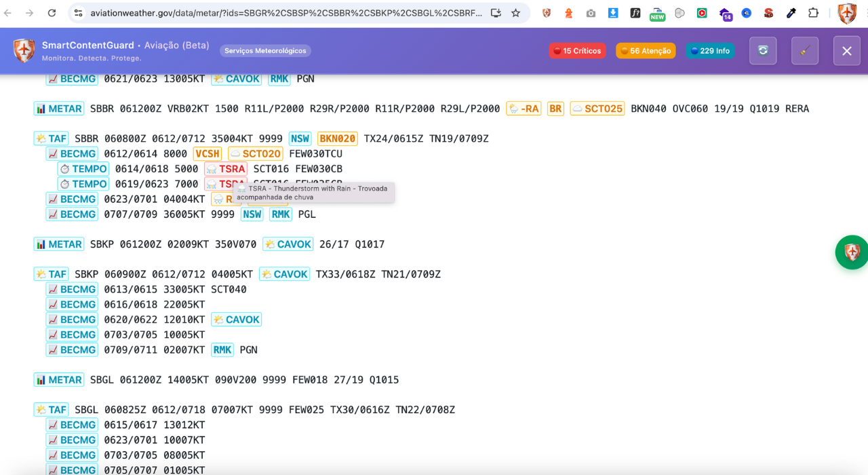868x475 pixels.
Task: Click the refresh icon in SmartContentGuard bar
Action: click(x=763, y=51)
